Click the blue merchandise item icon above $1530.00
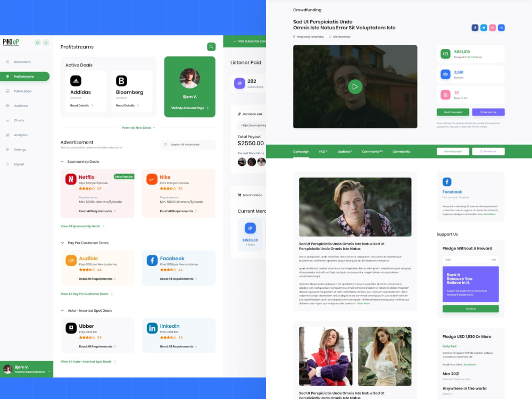This screenshot has width=532, height=399. (x=250, y=228)
